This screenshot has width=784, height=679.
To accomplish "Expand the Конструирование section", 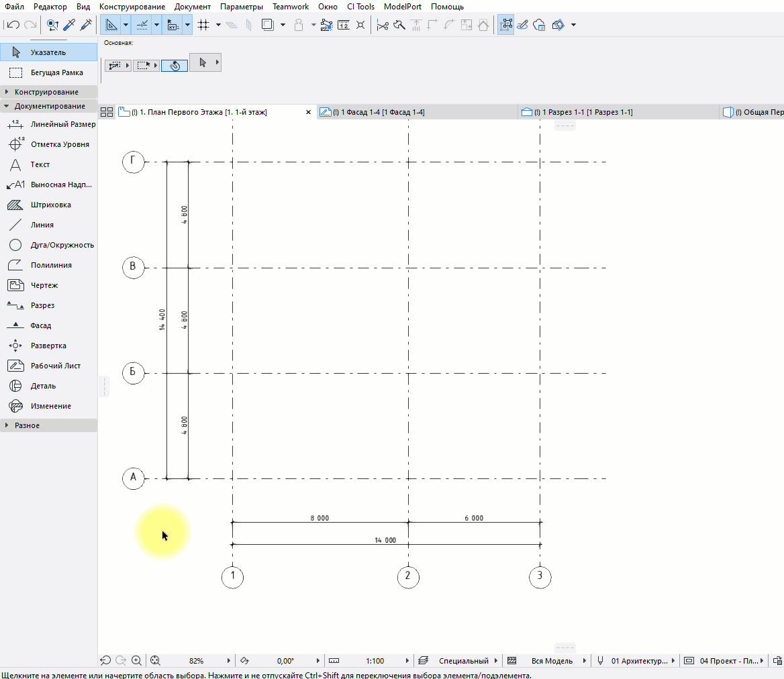I will click(48, 92).
